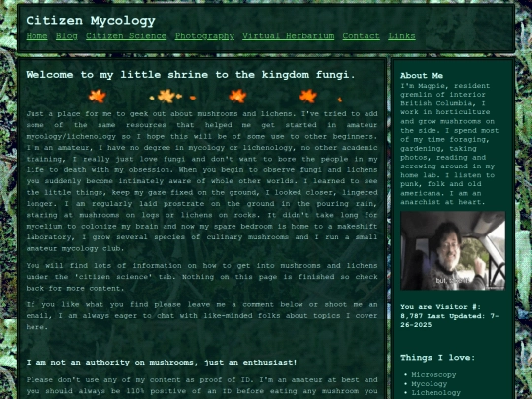
Task: Click the About Me heading
Action: pyautogui.click(x=422, y=75)
